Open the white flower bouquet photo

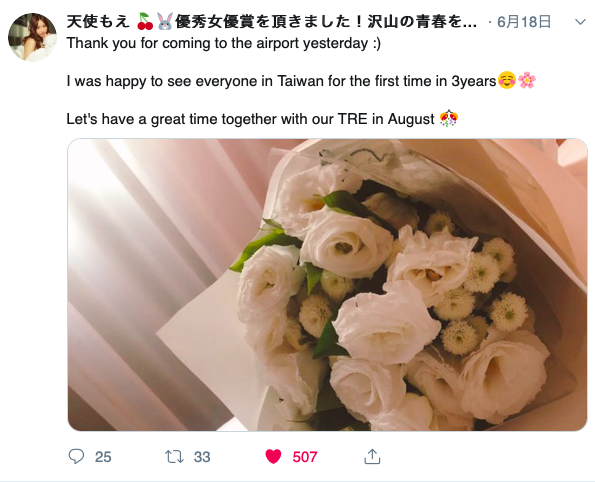tap(327, 285)
